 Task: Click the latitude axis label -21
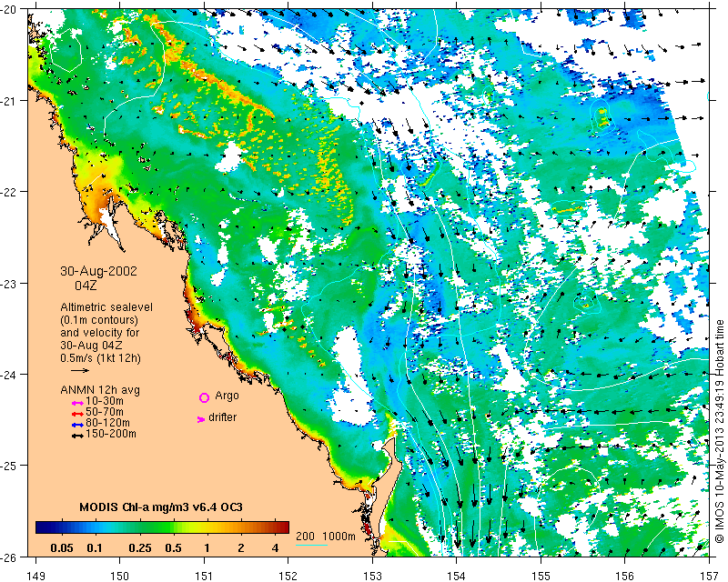pyautogui.click(x=9, y=101)
